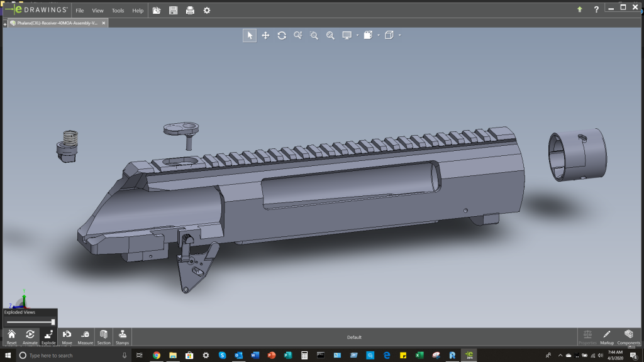The height and width of the screenshot is (362, 644).
Task: Open the View menu
Action: 97,11
